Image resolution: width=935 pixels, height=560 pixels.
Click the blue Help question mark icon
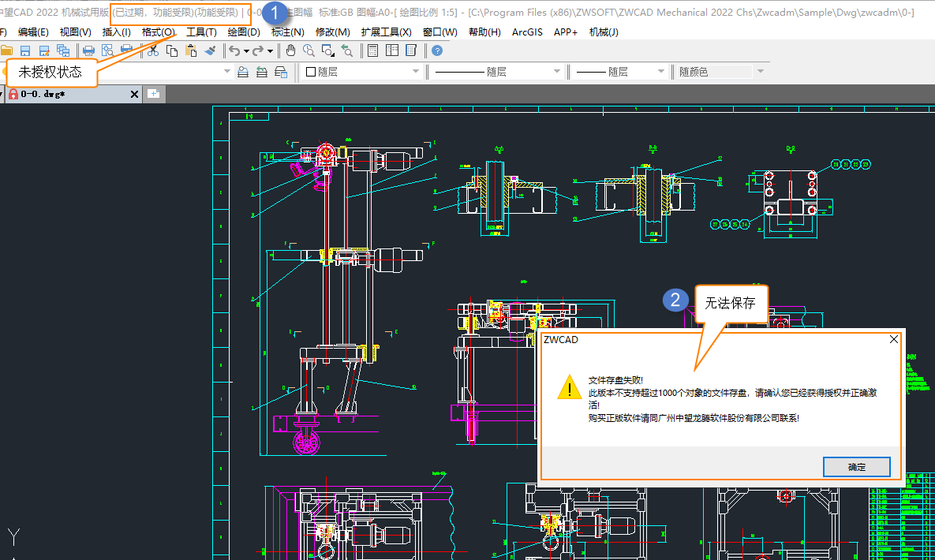[437, 50]
